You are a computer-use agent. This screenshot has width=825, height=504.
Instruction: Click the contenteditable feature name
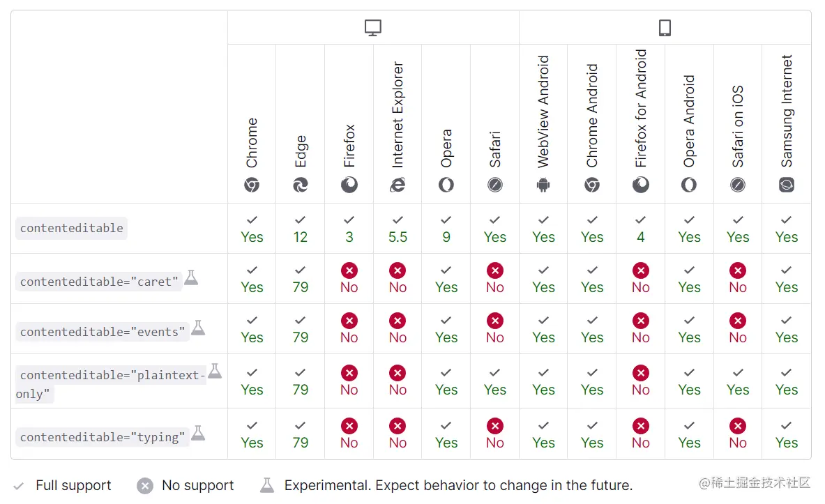tap(71, 228)
